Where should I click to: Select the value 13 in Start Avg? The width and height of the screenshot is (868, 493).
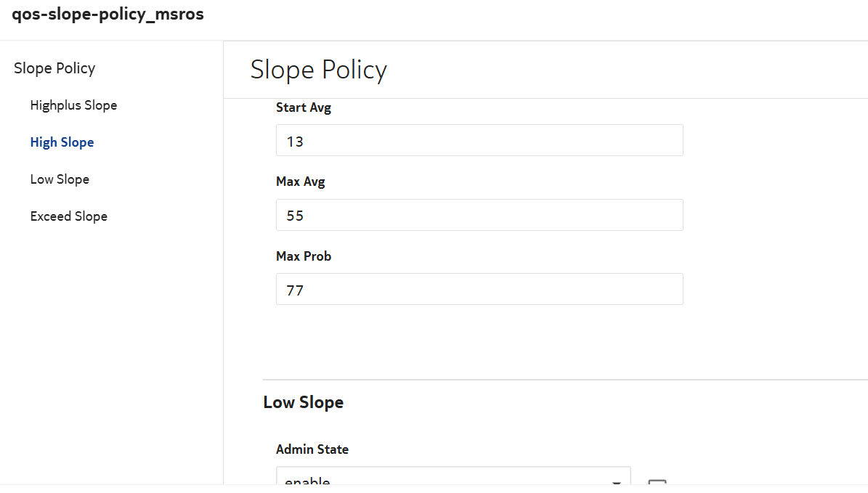click(295, 142)
